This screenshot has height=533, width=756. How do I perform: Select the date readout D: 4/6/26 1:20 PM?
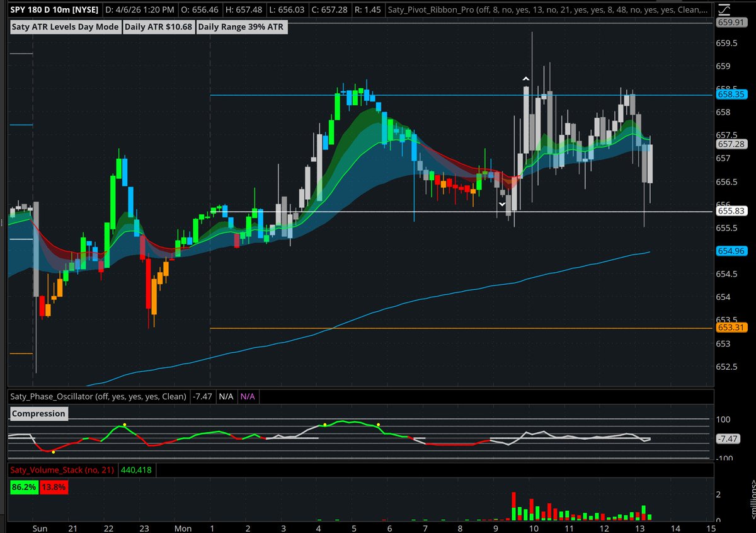139,9
